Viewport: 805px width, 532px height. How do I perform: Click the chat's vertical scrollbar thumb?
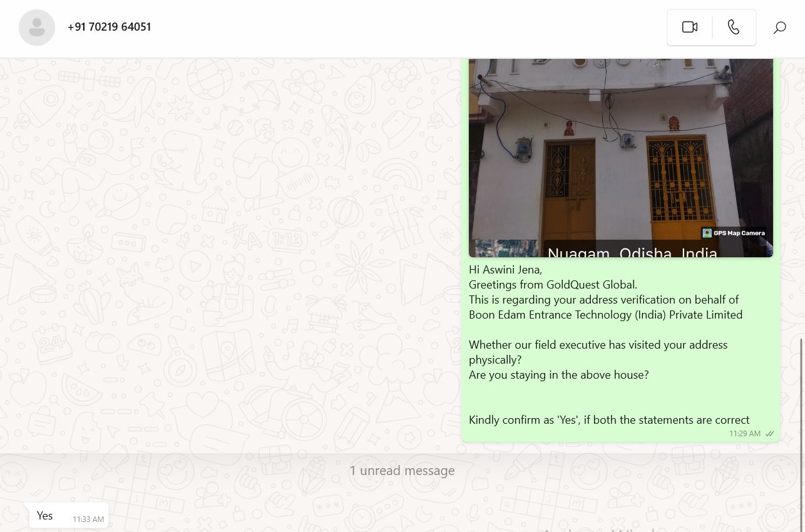tap(801, 435)
